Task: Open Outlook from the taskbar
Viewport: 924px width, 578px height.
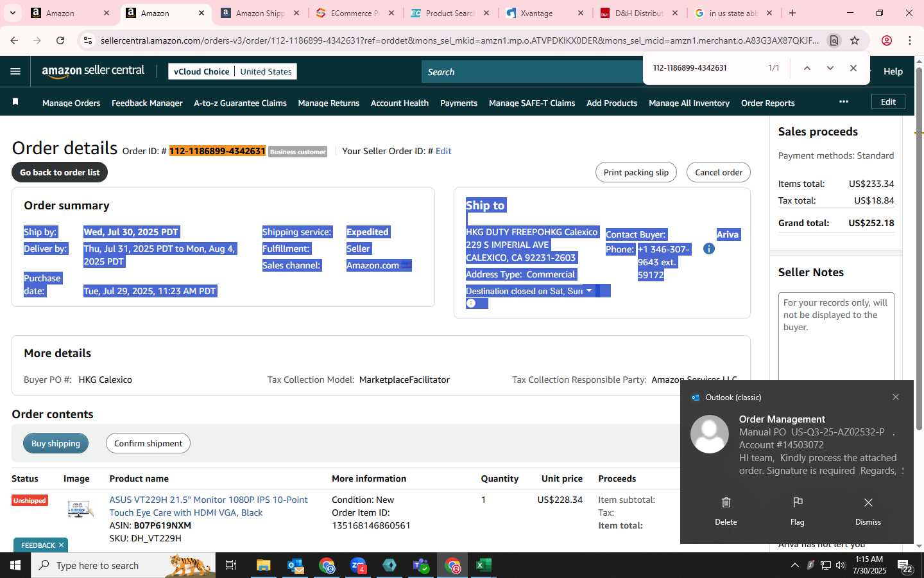Action: coord(295,565)
